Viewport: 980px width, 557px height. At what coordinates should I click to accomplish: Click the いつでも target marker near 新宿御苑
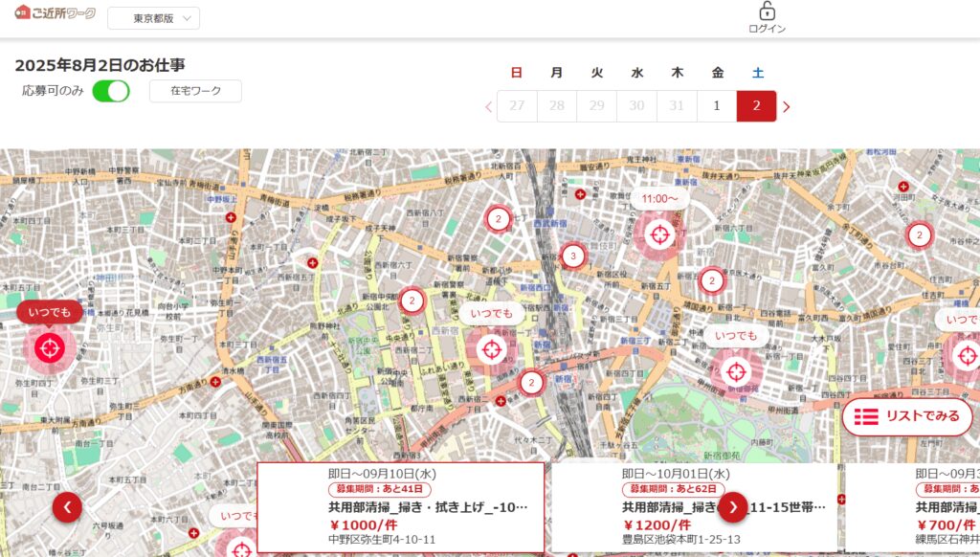click(x=736, y=372)
